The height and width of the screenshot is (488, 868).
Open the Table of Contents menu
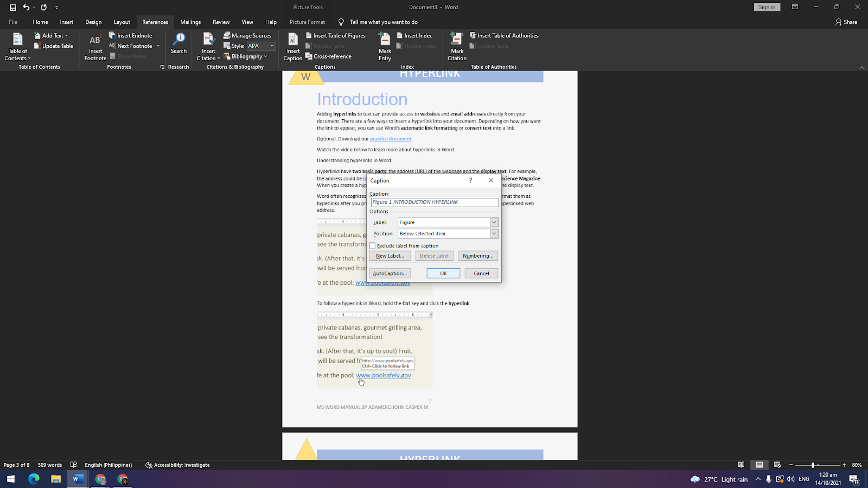click(x=17, y=47)
